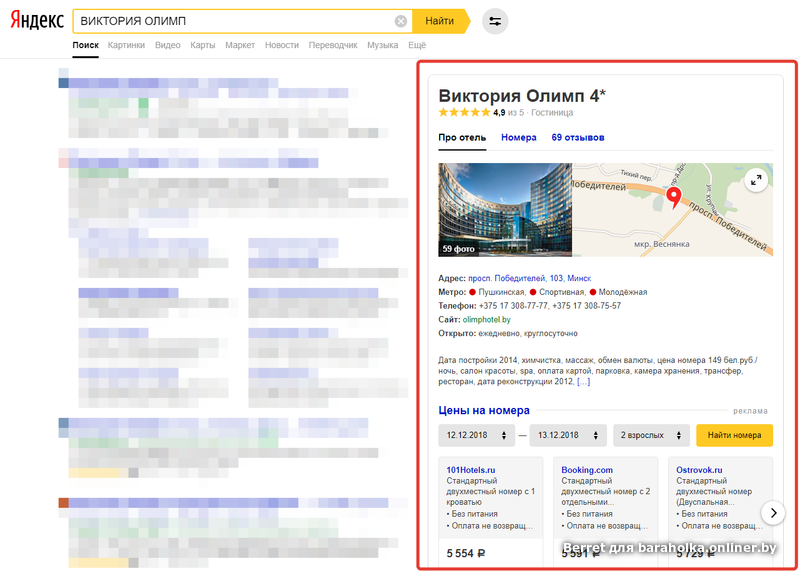Viewport: 800px width, 571px height.
Task: Switch to the Картинки tab
Action: point(127,45)
